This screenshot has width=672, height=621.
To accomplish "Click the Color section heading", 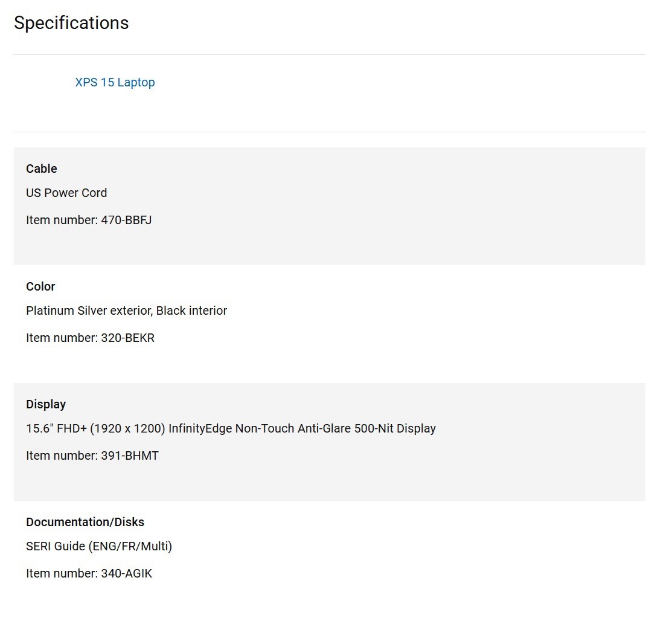I will coord(40,286).
